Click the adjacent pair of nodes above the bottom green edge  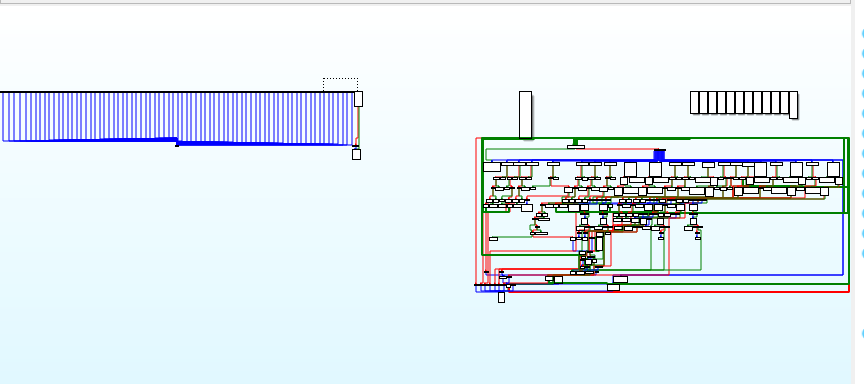(554, 279)
